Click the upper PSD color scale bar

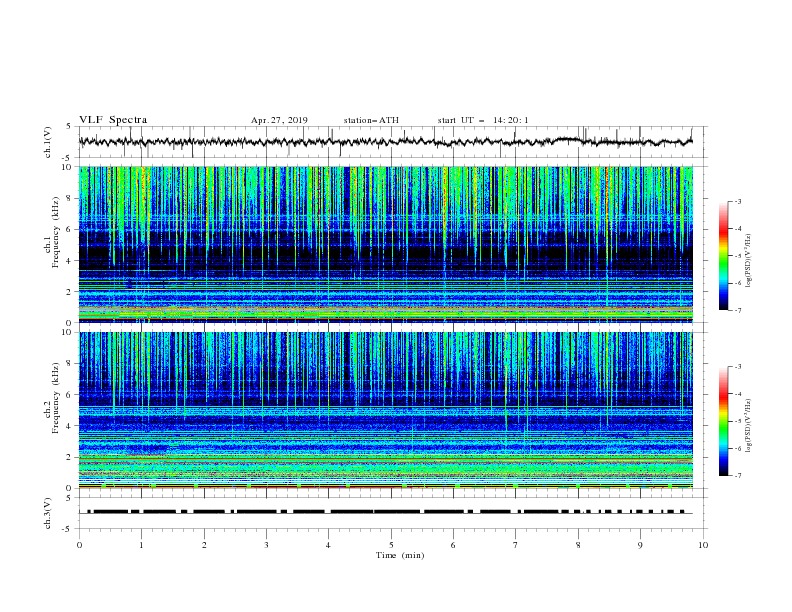point(724,256)
